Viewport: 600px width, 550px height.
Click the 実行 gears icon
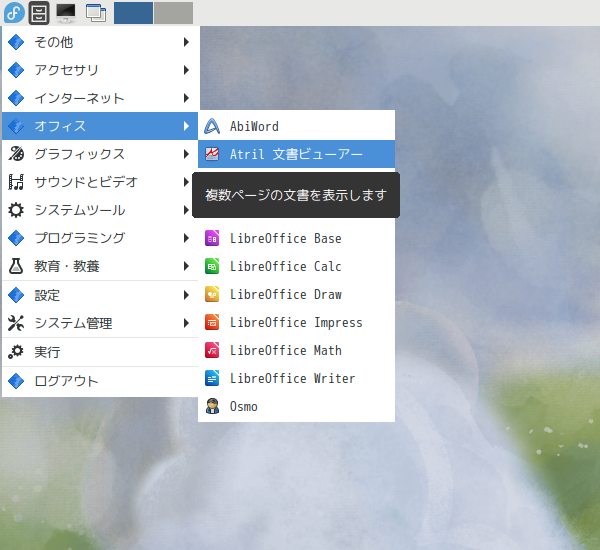pos(16,352)
